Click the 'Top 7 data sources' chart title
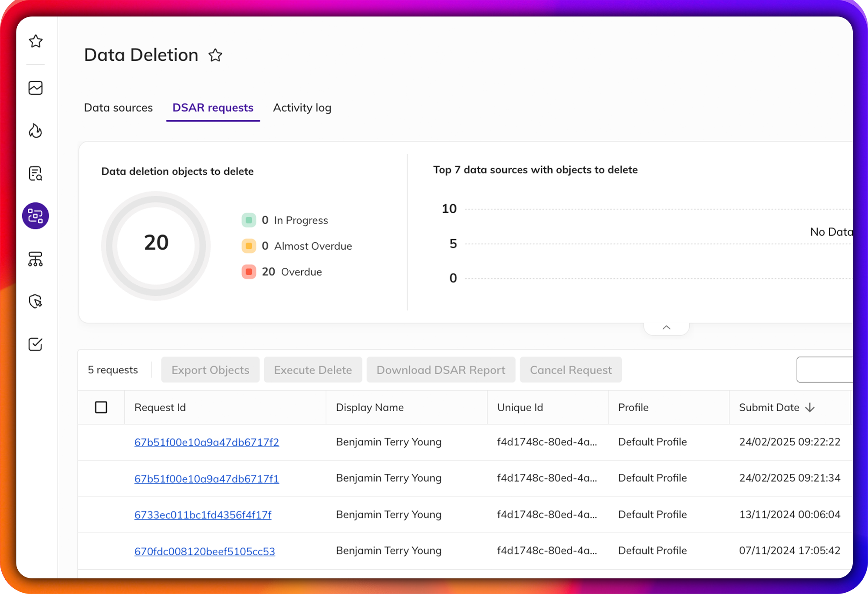 point(536,170)
